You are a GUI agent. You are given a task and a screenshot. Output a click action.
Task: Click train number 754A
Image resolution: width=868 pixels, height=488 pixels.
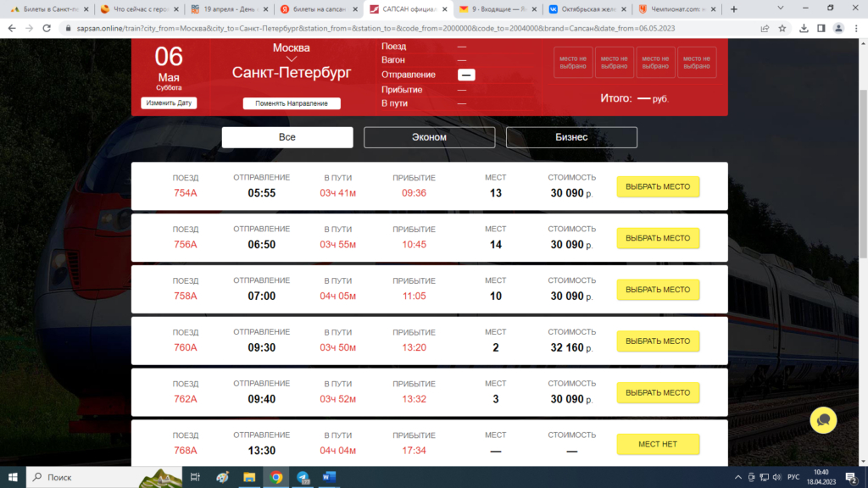(186, 193)
